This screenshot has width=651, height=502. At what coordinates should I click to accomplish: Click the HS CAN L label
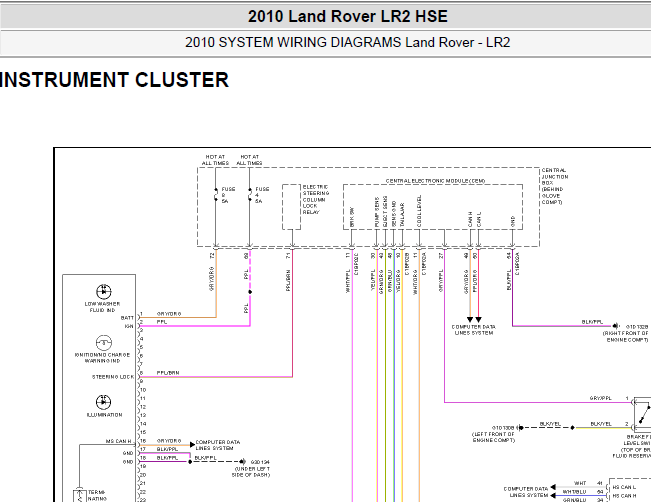pyautogui.click(x=624, y=487)
